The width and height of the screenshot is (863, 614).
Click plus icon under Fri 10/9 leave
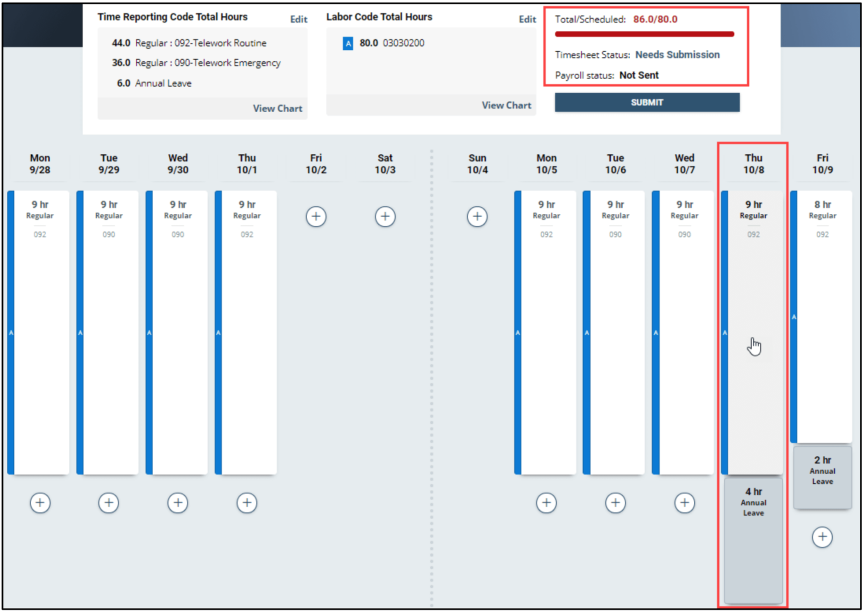(822, 538)
